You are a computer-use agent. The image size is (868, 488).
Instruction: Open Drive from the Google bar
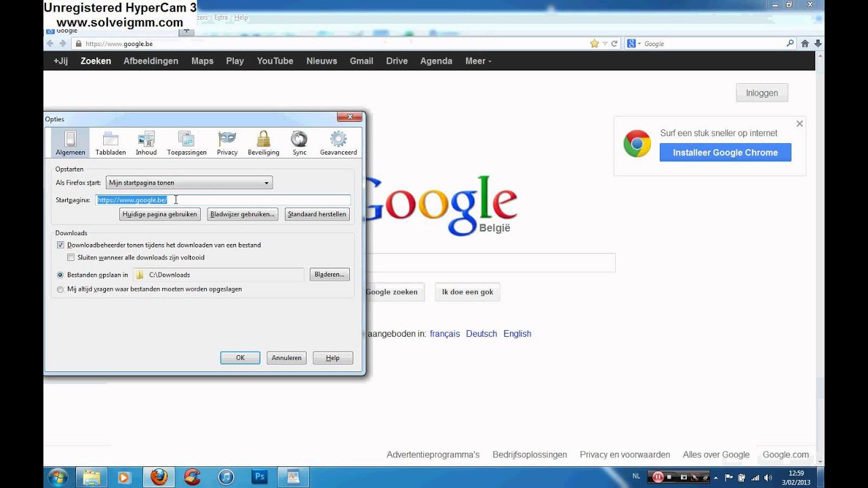coord(397,61)
